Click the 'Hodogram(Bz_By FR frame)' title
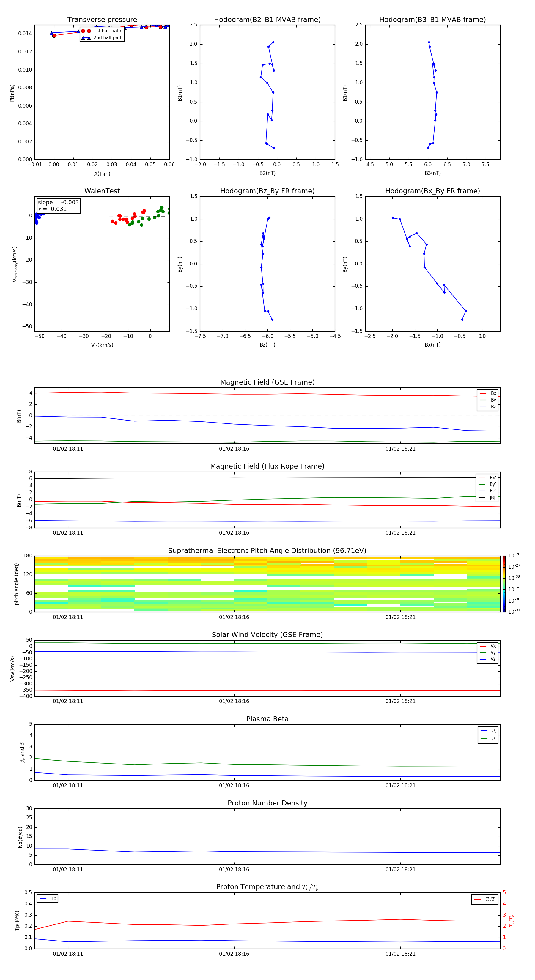This screenshot has width=535, height=980. (x=267, y=191)
